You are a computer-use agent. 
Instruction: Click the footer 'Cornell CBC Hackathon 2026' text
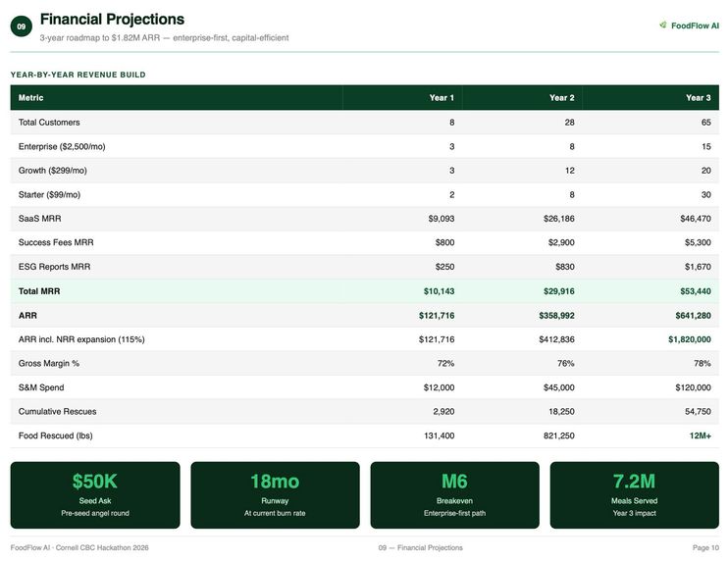[102, 548]
